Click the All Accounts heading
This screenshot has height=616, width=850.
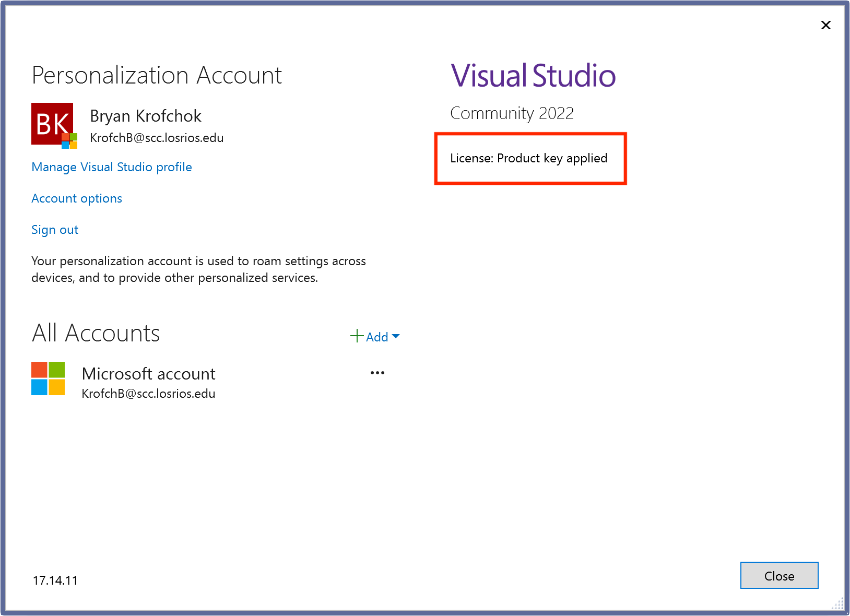click(x=96, y=333)
